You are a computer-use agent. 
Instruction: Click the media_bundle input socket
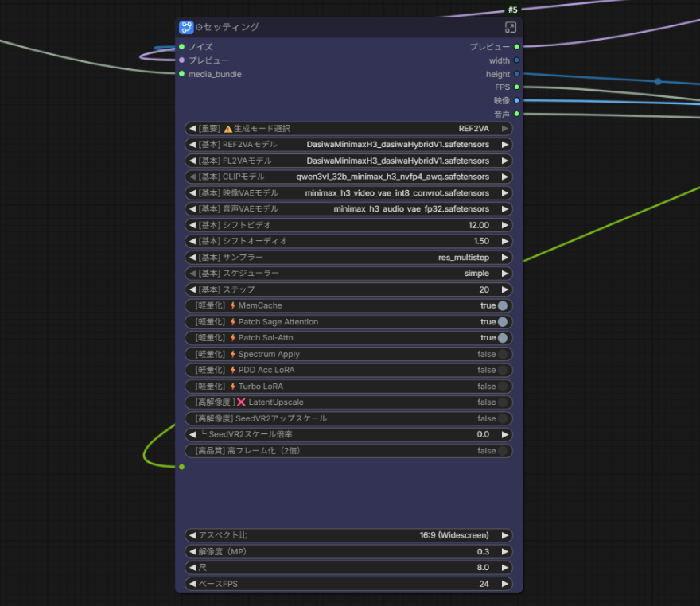tap(181, 74)
